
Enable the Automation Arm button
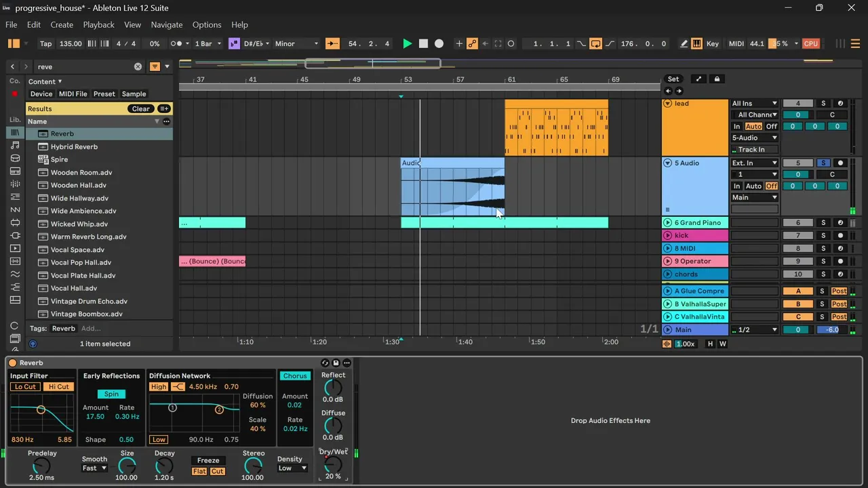473,43
